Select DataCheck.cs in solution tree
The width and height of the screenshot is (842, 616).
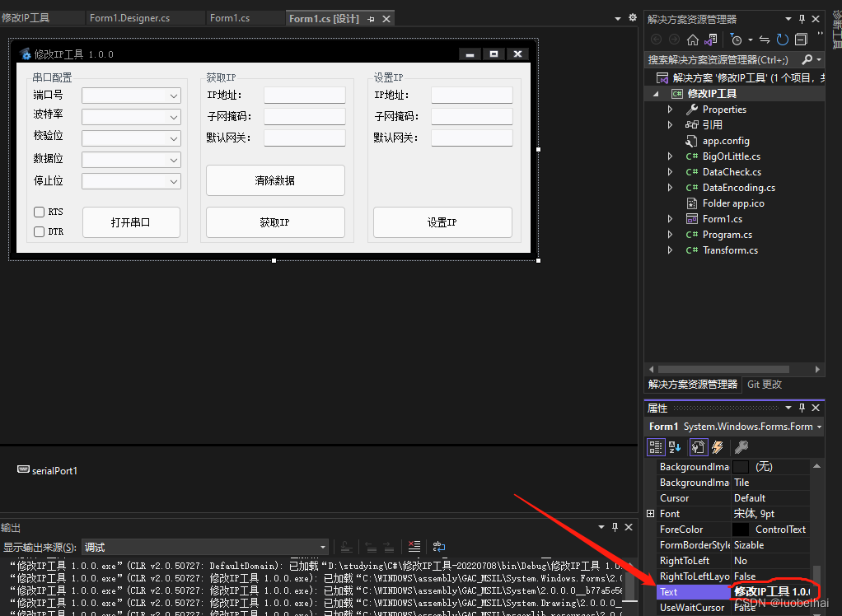point(732,172)
